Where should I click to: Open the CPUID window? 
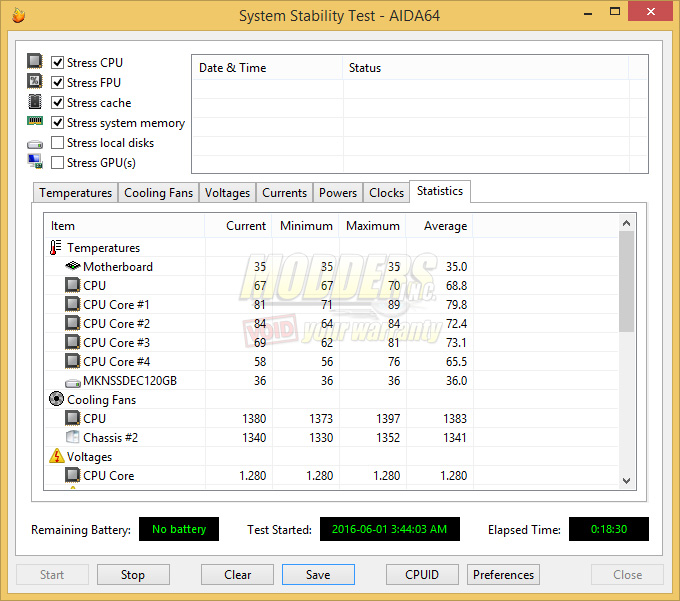coord(422,575)
